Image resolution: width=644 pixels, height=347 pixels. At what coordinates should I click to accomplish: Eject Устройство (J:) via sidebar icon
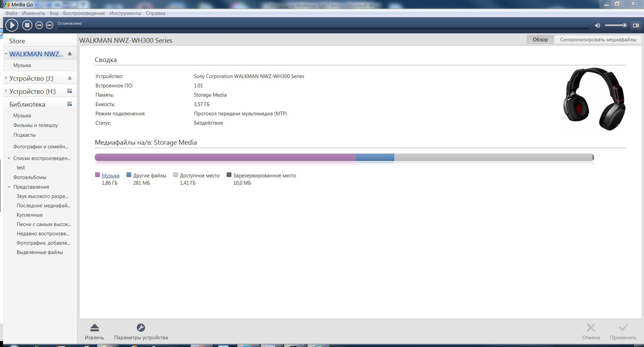click(x=70, y=78)
